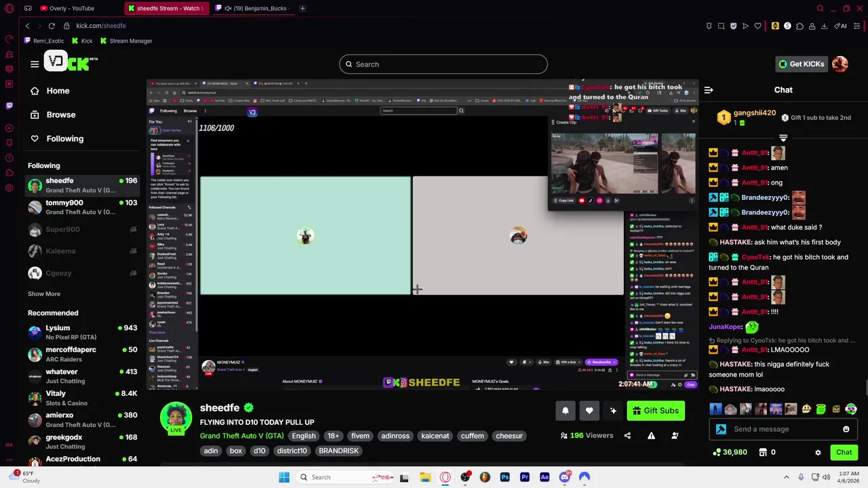868x488 pixels.
Task: Click the BRANDRISK tag
Action: pos(338,451)
